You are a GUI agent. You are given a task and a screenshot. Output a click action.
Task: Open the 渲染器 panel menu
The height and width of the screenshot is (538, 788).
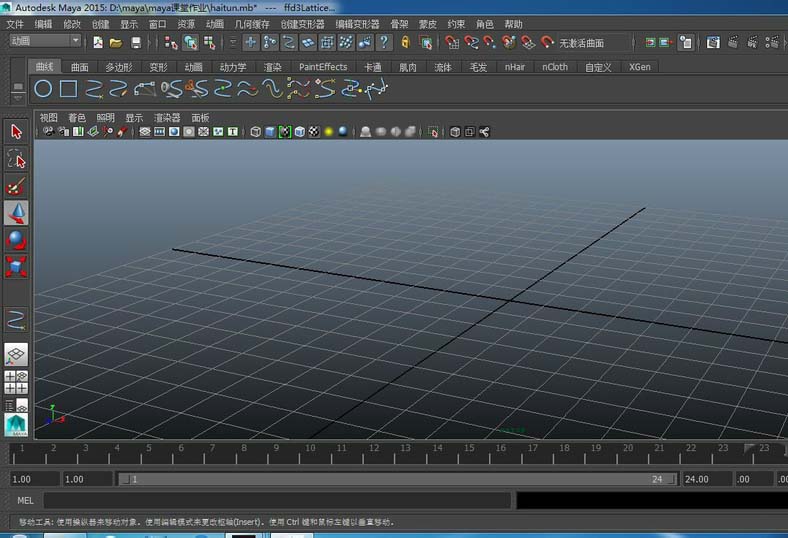(x=167, y=117)
